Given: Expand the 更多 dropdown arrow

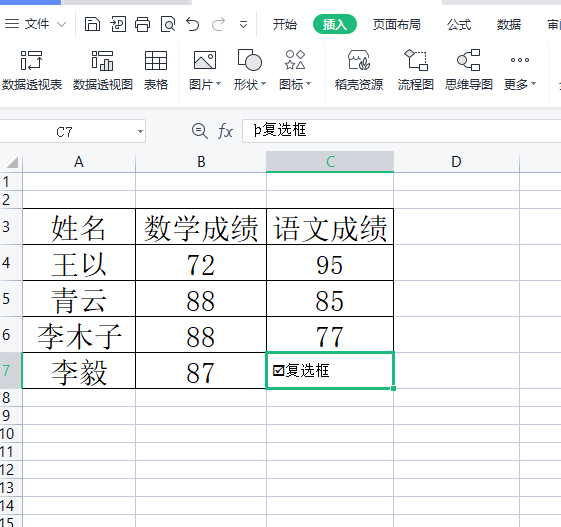Looking at the screenshot, I should pos(533,84).
